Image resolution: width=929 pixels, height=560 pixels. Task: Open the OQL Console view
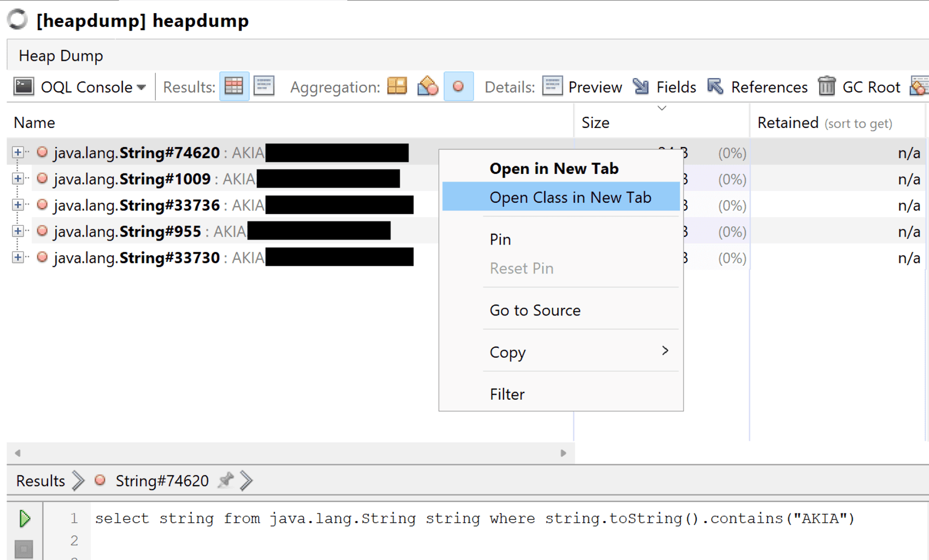point(79,87)
